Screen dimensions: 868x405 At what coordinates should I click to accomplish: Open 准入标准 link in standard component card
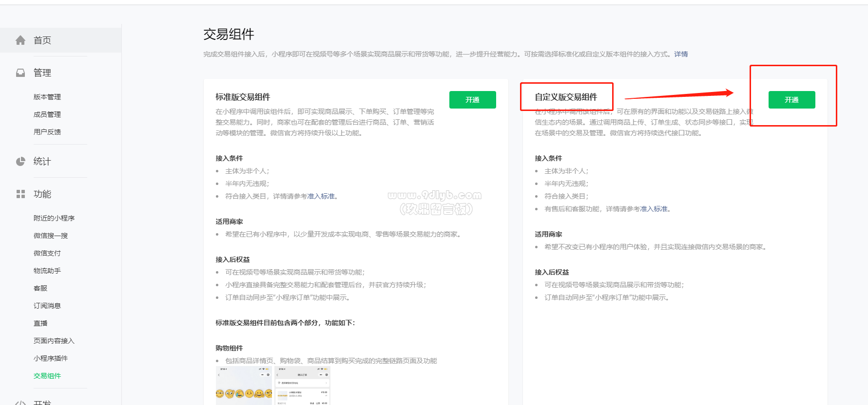pos(321,196)
